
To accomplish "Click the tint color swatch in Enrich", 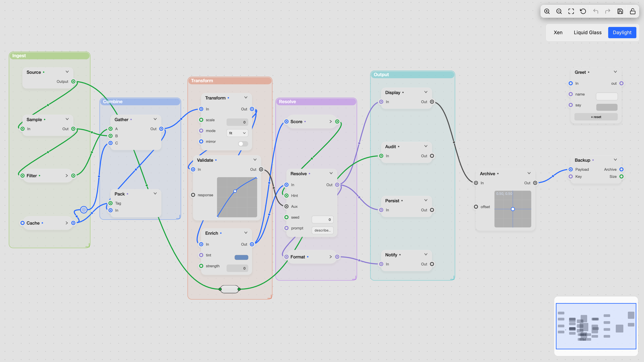I will pos(241,257).
